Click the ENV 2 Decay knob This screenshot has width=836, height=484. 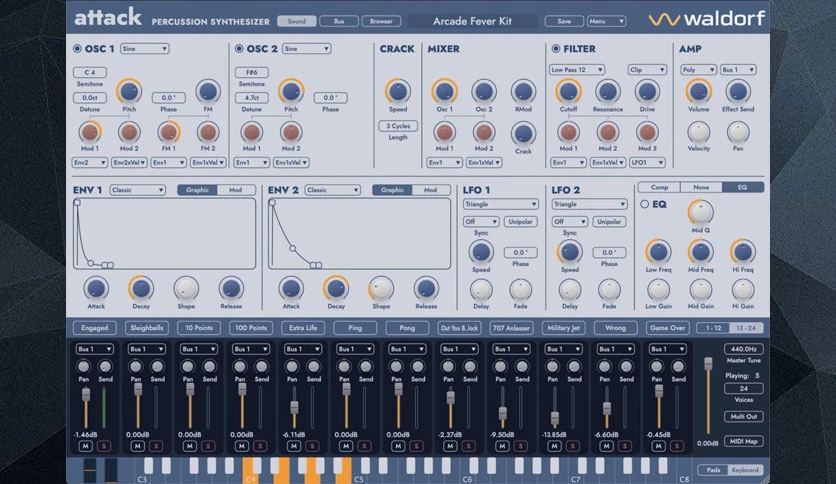coord(336,288)
